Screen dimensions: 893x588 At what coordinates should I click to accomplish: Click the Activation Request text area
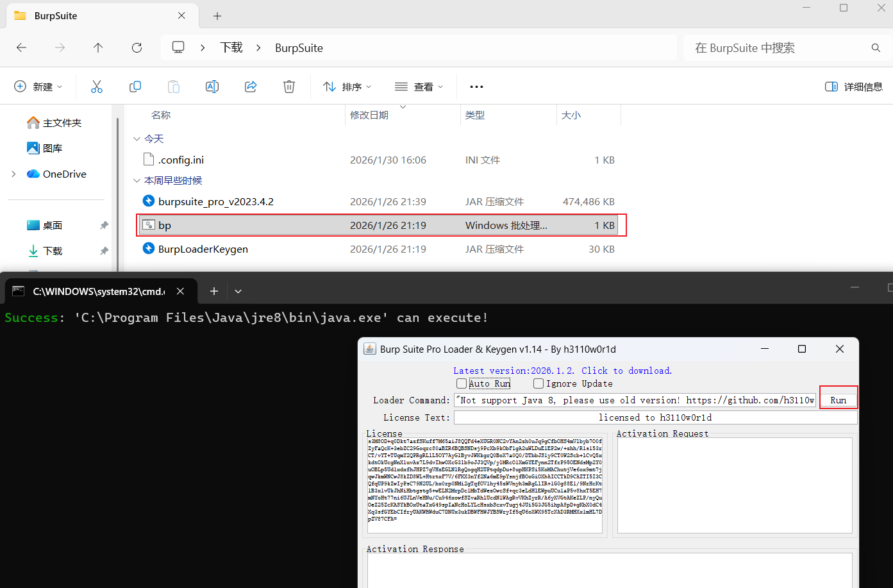(x=735, y=485)
